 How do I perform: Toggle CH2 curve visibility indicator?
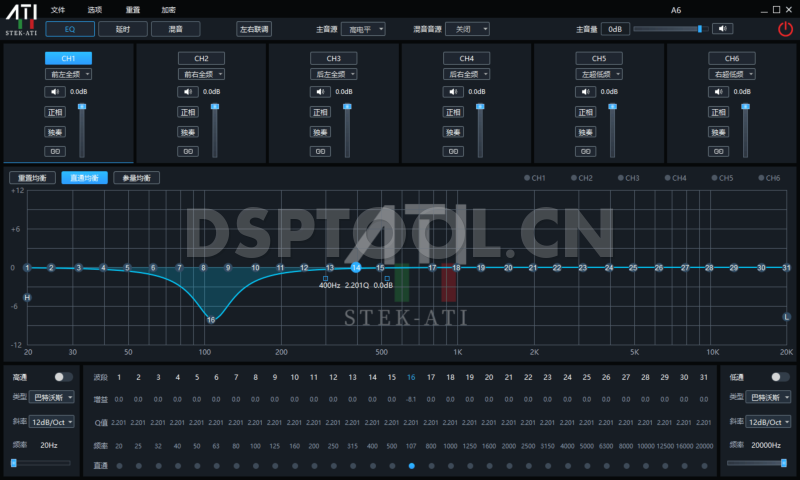573,178
